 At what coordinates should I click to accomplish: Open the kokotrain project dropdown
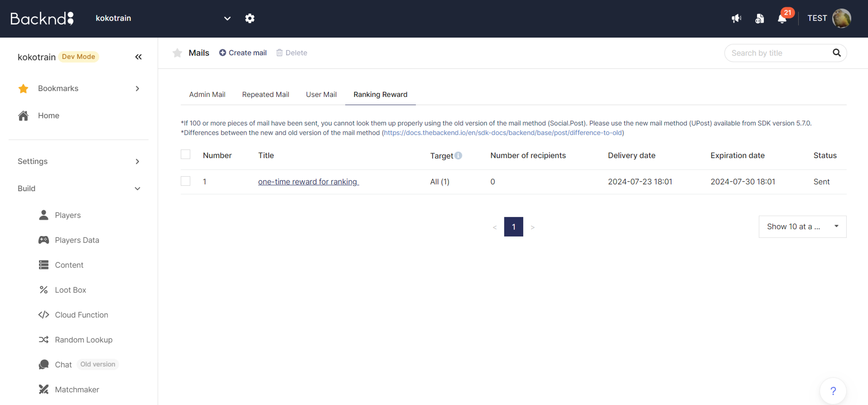pyautogui.click(x=163, y=18)
